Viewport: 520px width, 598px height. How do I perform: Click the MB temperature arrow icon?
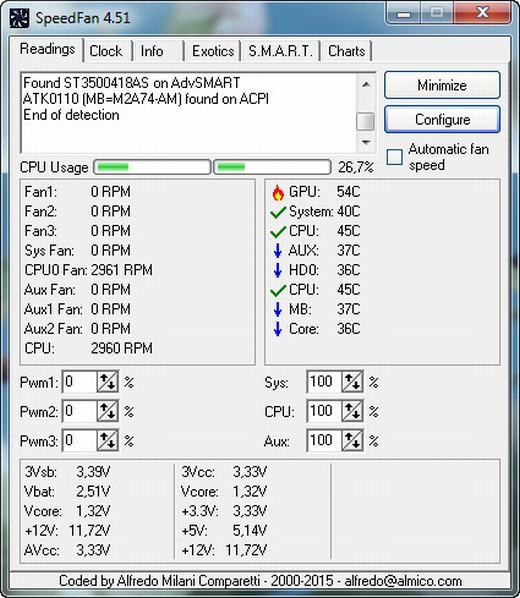(278, 309)
